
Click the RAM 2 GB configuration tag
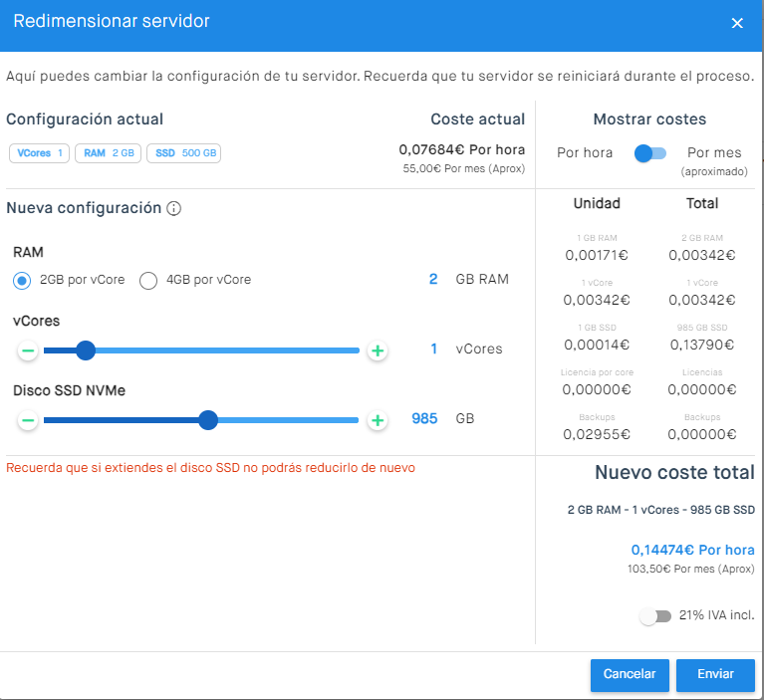click(109, 153)
